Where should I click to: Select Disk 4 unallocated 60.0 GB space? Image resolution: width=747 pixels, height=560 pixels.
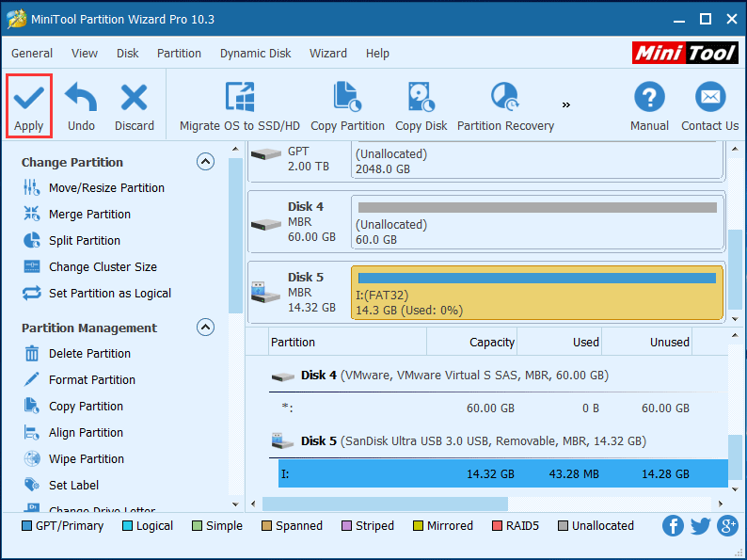click(537, 221)
